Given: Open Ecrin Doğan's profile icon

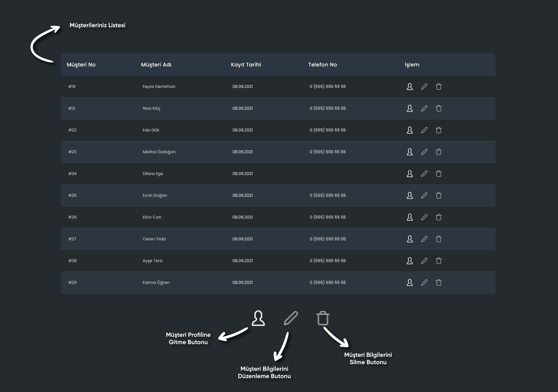Looking at the screenshot, I should [x=410, y=195].
